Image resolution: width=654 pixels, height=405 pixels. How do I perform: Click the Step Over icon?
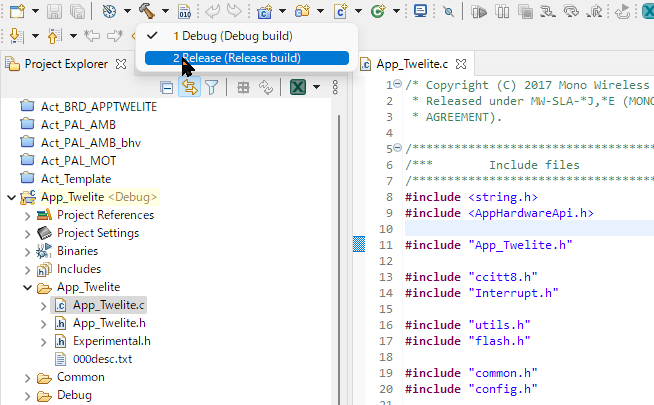point(571,12)
